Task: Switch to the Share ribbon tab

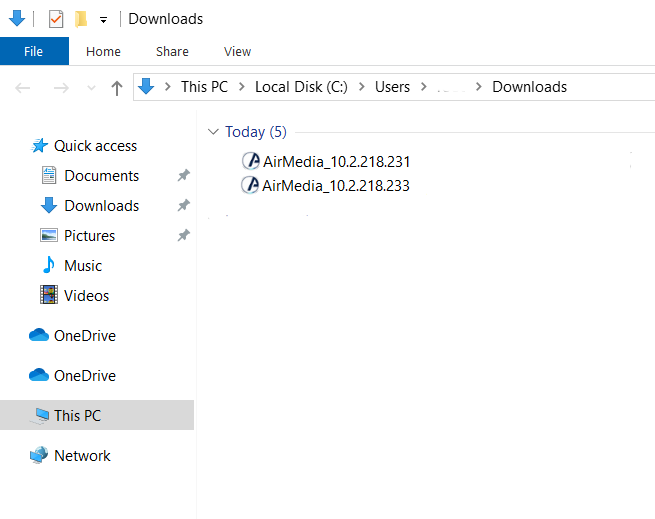Action: coord(172,51)
